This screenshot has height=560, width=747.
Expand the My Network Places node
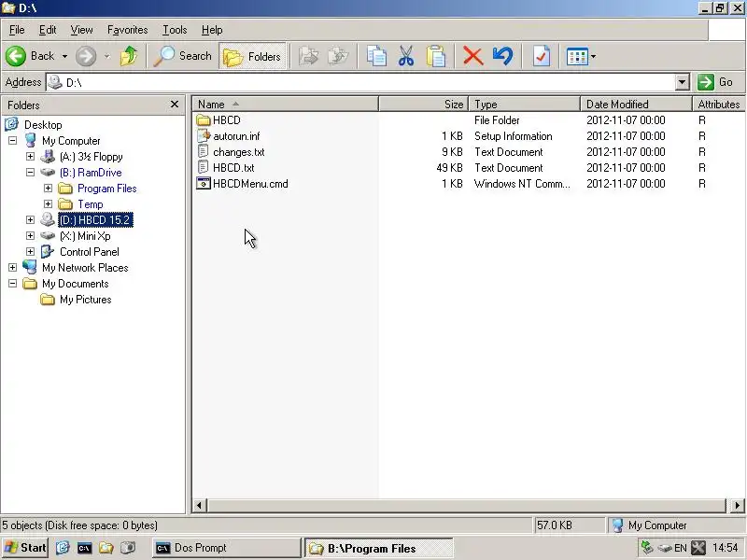point(12,268)
